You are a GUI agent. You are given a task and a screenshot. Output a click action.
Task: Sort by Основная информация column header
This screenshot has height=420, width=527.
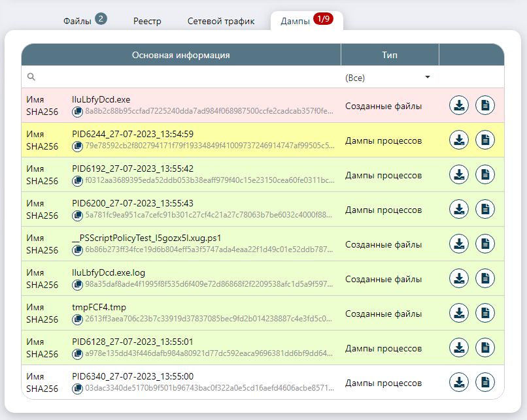[x=180, y=56]
